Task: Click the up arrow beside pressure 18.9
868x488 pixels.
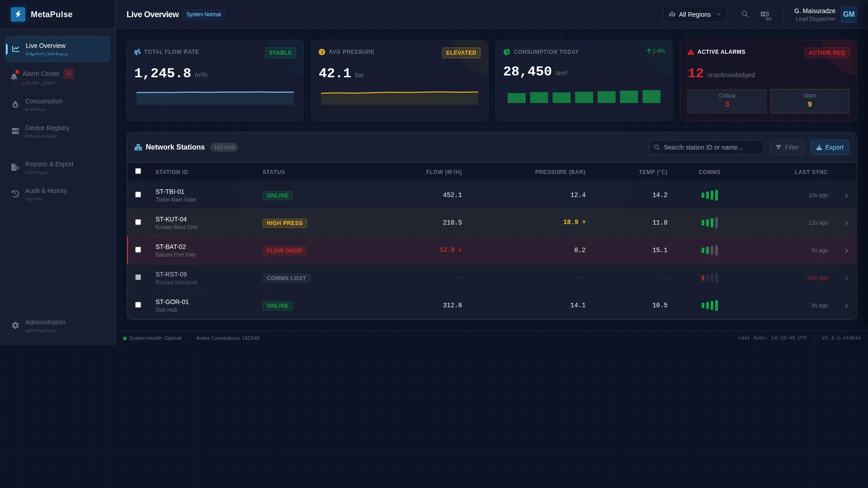Action: pos(584,222)
